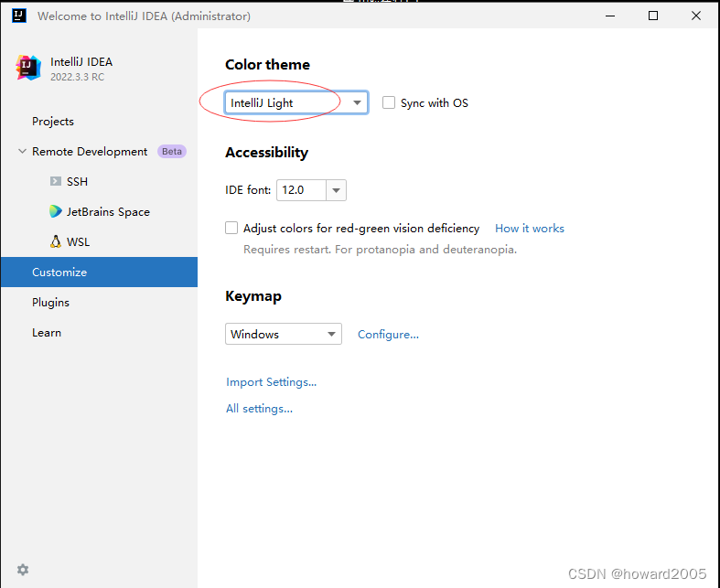Open the How it works link
The height and width of the screenshot is (588, 720).
[530, 228]
